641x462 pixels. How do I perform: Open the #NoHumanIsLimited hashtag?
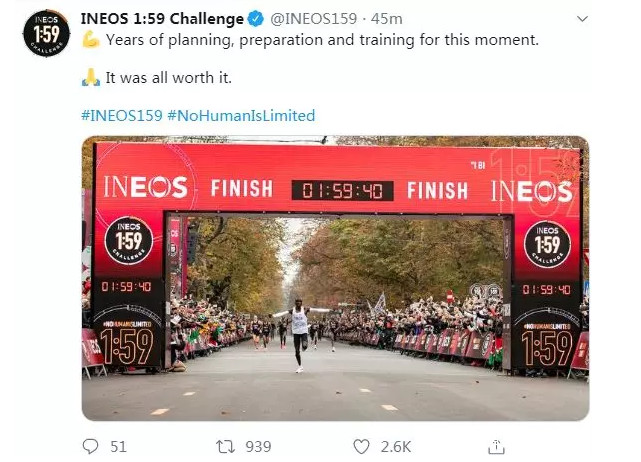[x=241, y=115]
